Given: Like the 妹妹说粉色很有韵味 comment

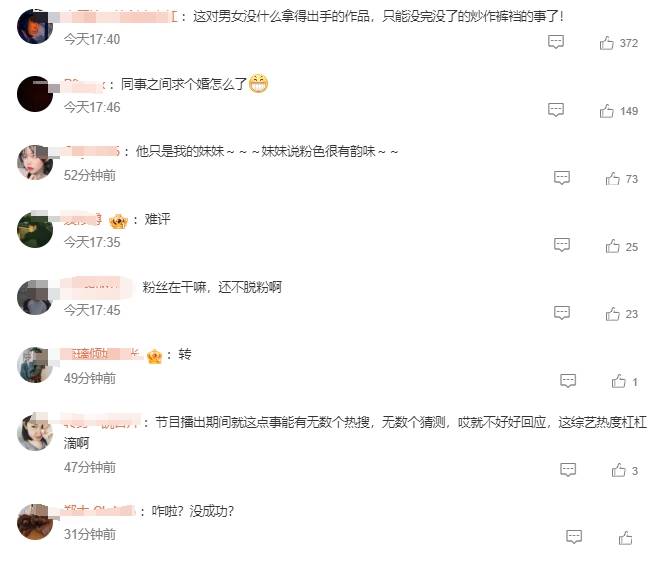Looking at the screenshot, I should tap(613, 179).
